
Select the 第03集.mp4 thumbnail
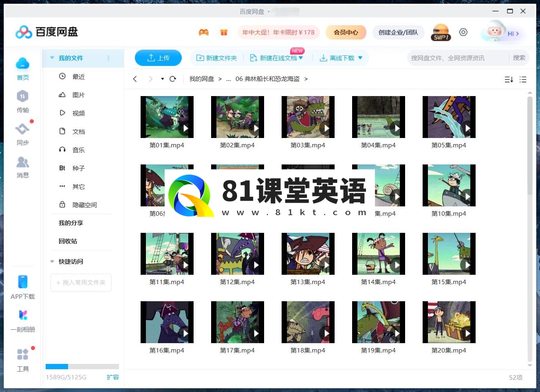[x=308, y=117]
